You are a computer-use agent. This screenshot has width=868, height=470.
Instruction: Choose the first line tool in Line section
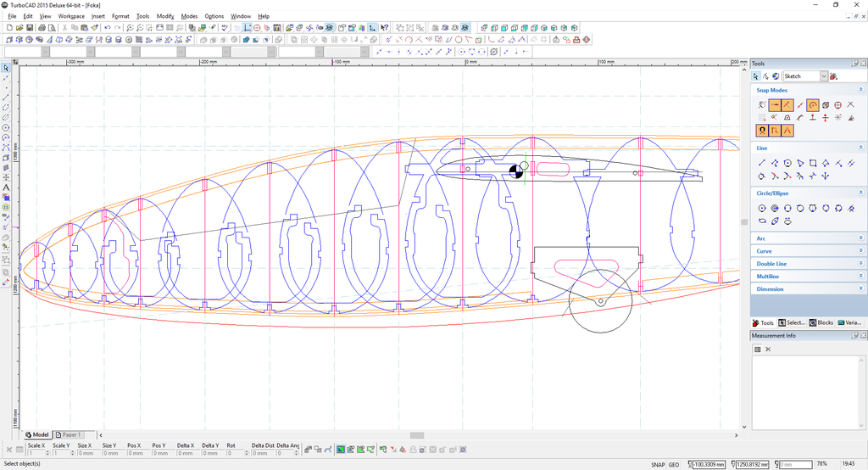tap(762, 163)
